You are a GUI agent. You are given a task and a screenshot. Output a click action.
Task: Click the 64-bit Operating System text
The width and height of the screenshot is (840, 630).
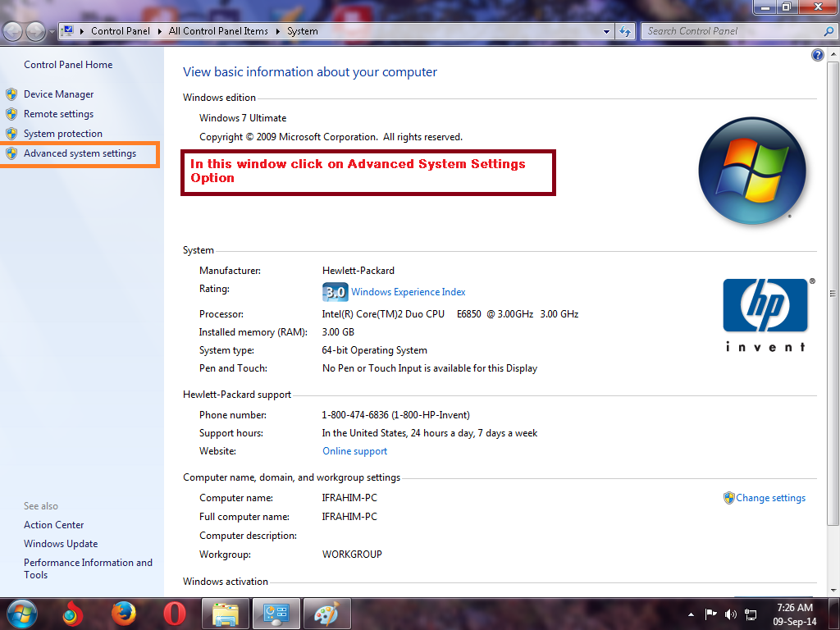tap(374, 350)
